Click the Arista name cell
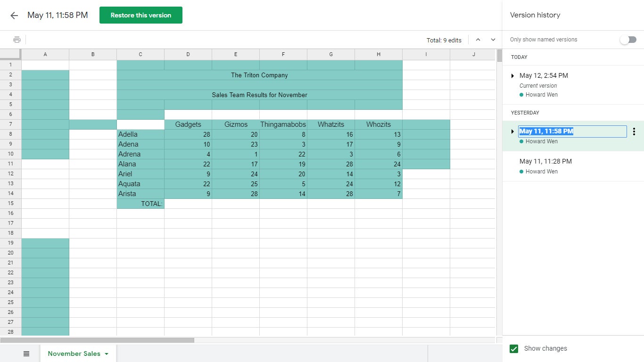644x362 pixels. click(140, 194)
